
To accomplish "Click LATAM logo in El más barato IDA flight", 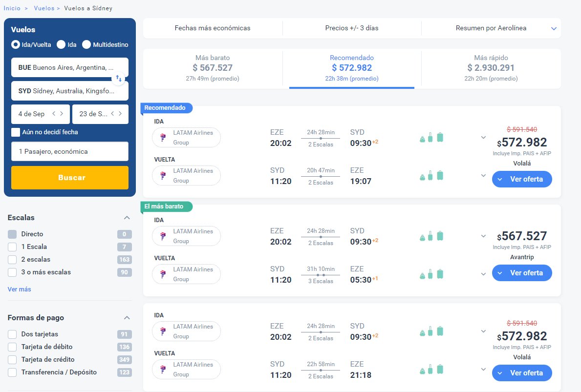I will pyautogui.click(x=163, y=236).
